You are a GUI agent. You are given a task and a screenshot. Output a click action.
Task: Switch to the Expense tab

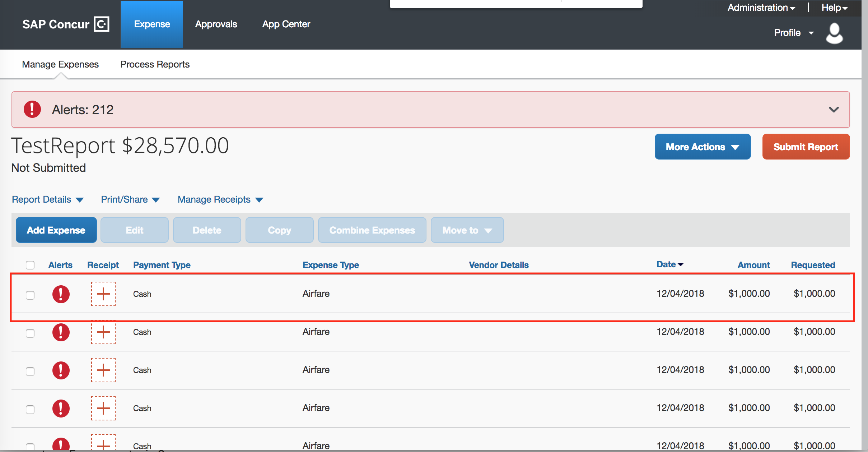152,24
